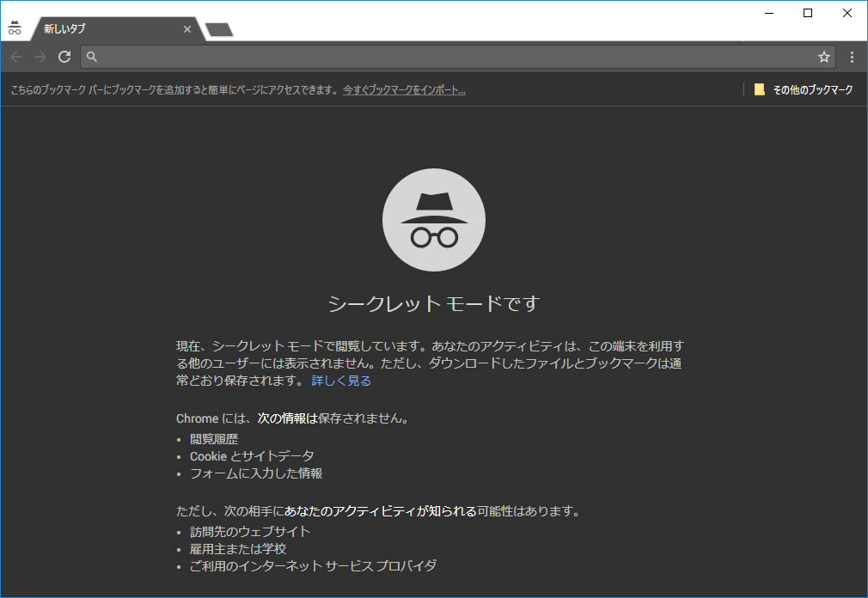This screenshot has width=868, height=598.
Task: Bookmark this page with star icon
Action: [823, 57]
